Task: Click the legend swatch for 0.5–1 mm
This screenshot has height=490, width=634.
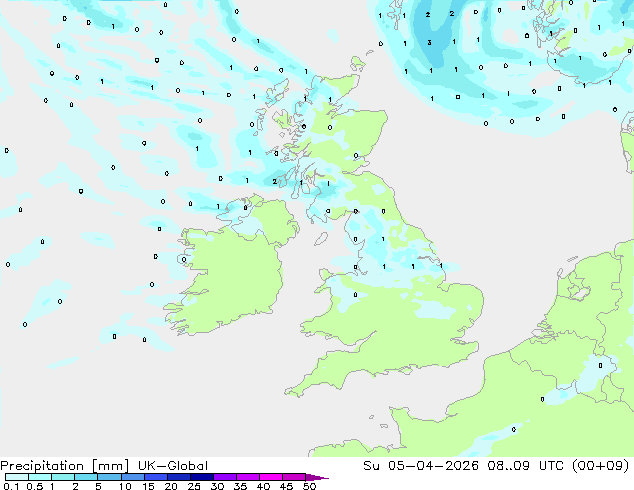Action: pyautogui.click(x=40, y=477)
